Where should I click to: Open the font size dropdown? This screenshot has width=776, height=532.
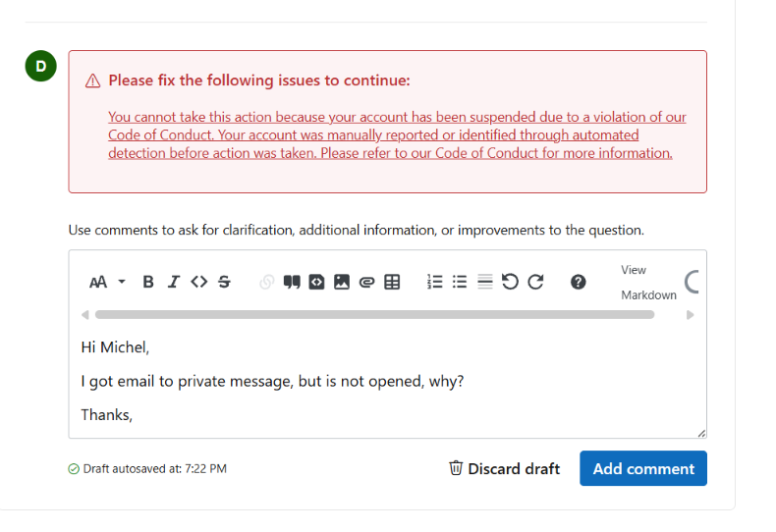(107, 282)
